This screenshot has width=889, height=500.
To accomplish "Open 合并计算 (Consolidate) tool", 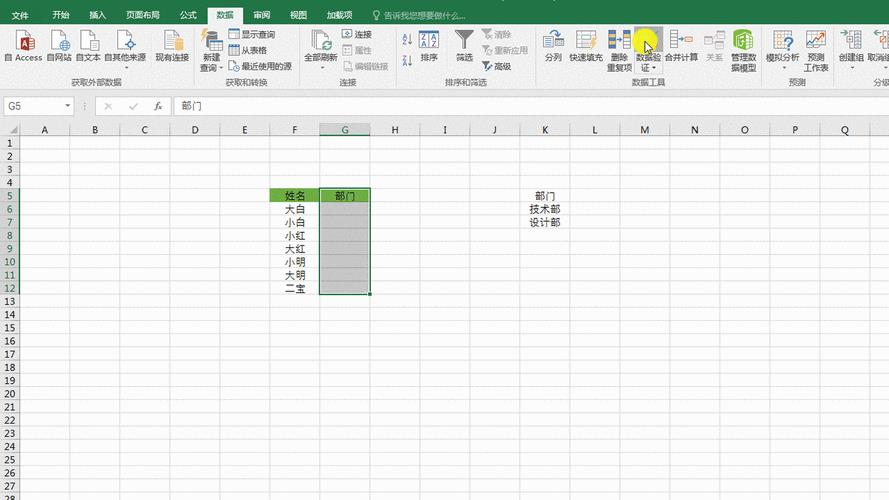I will coord(682,46).
